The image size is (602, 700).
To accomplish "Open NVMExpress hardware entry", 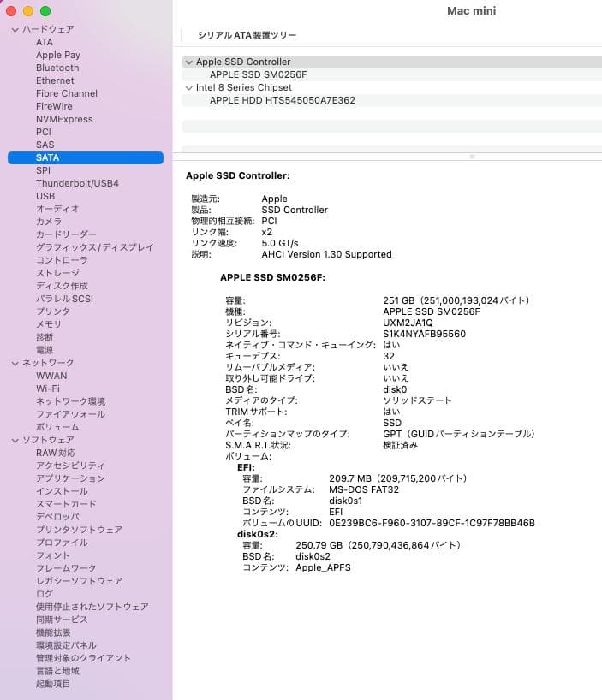I will tap(64, 119).
